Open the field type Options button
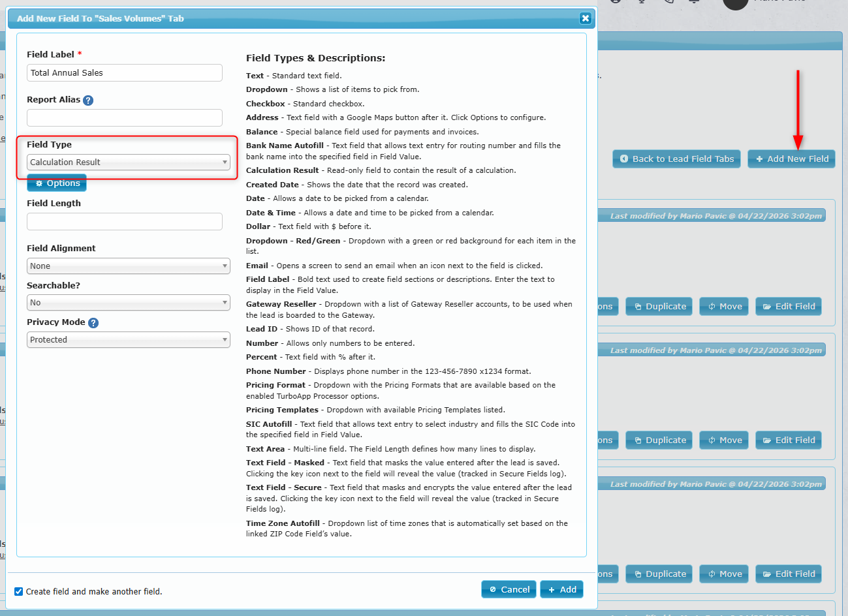 [57, 183]
